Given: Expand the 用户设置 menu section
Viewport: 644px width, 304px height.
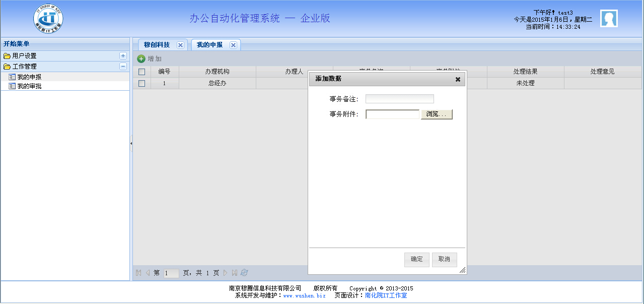Looking at the screenshot, I should point(123,56).
